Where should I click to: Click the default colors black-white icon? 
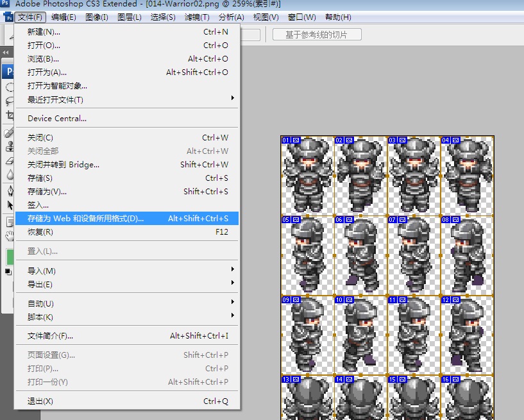pos(8,272)
